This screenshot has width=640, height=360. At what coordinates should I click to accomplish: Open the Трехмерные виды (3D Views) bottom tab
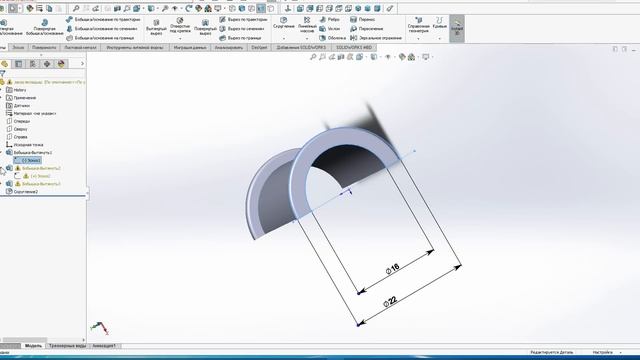[67, 346]
